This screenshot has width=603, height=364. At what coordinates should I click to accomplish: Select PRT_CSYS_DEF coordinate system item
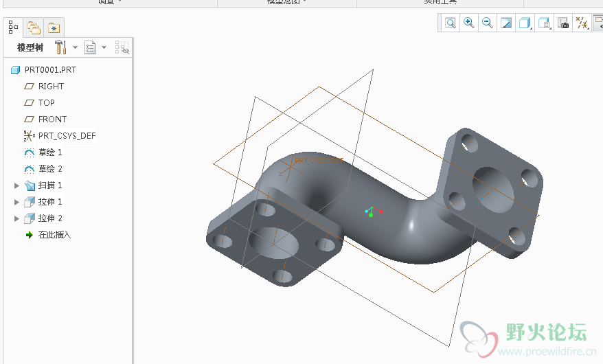67,136
